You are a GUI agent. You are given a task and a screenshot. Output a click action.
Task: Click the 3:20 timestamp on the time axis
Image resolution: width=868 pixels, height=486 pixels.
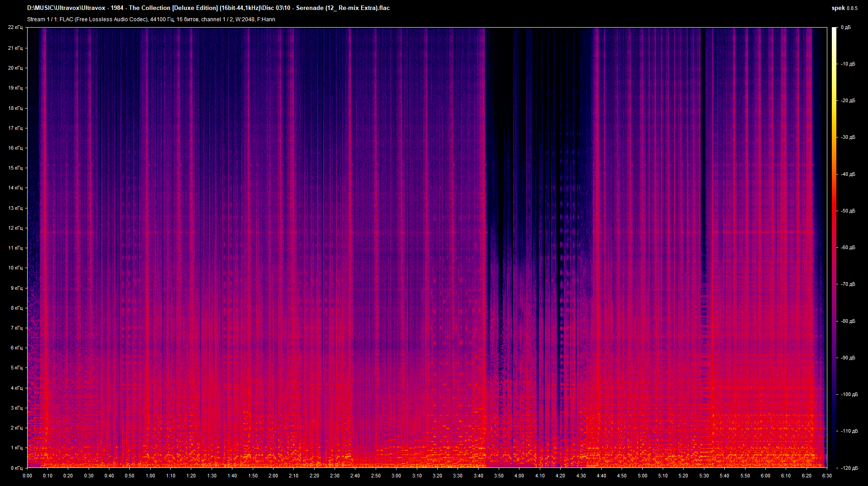(438, 476)
